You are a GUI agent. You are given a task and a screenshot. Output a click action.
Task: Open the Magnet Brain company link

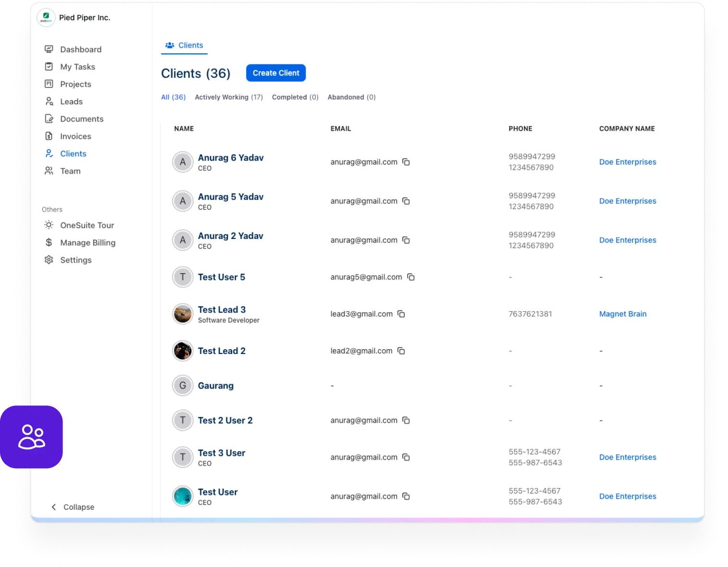tap(623, 314)
